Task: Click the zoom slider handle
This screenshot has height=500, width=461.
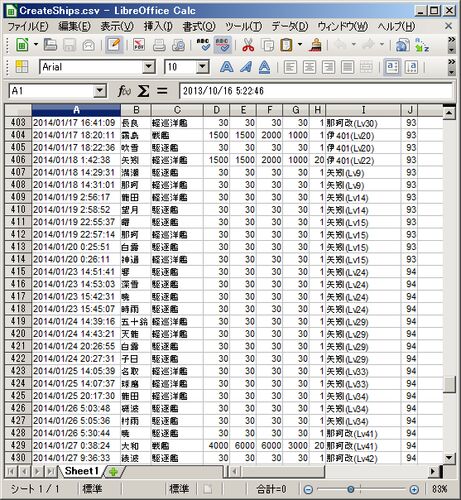Action: pos(350,489)
